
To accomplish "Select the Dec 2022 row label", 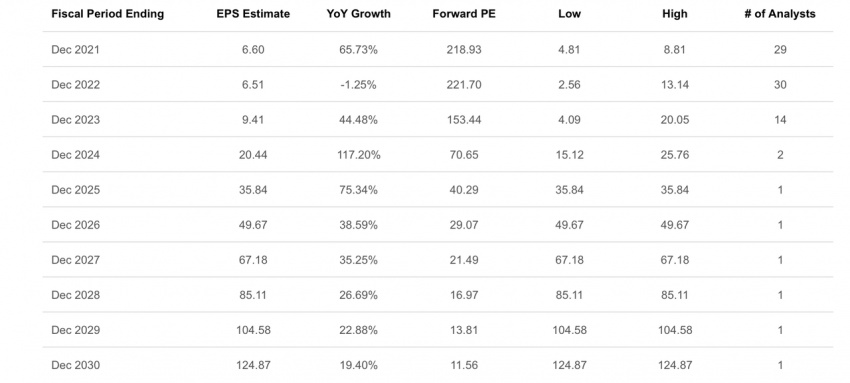I will pyautogui.click(x=76, y=85).
